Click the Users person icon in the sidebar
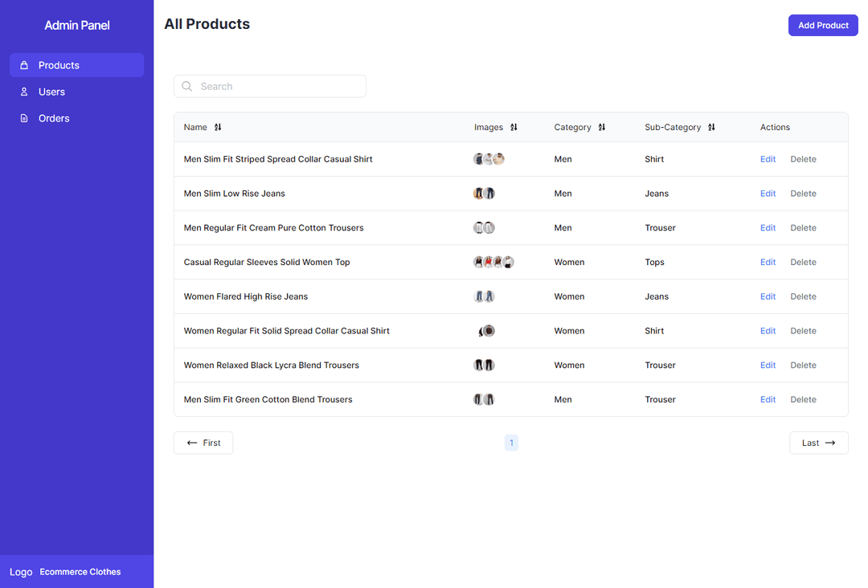This screenshot has height=588, width=868. click(23, 92)
